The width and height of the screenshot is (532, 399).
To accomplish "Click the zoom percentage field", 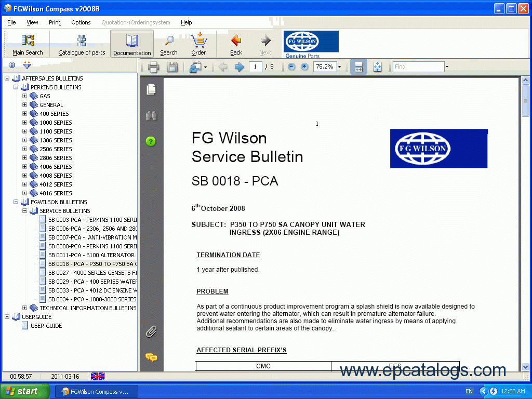I will click(x=325, y=67).
